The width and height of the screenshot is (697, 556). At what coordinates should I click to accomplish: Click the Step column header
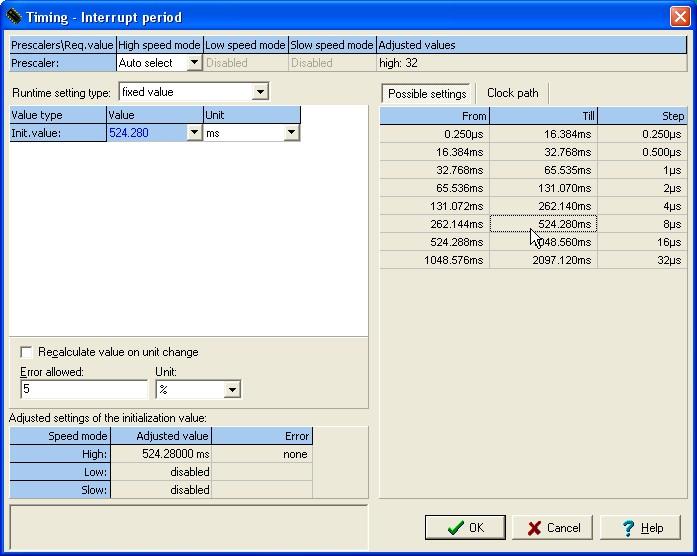coord(642,116)
